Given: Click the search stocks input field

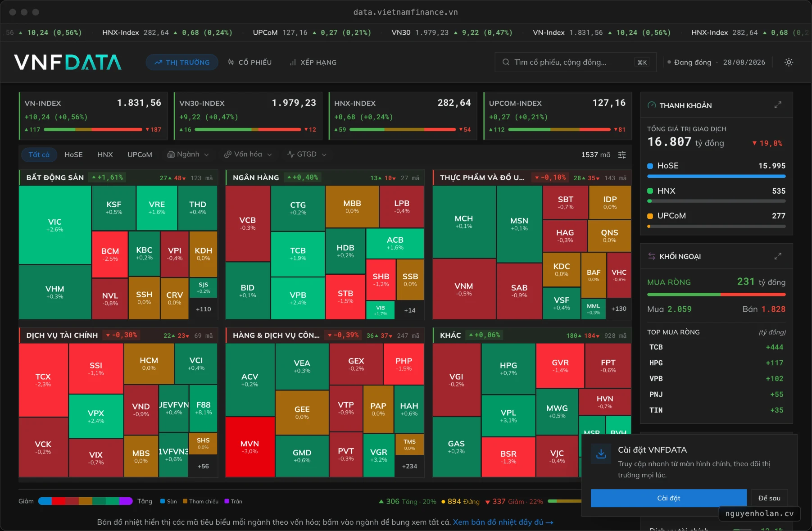Looking at the screenshot, I should pyautogui.click(x=576, y=62).
